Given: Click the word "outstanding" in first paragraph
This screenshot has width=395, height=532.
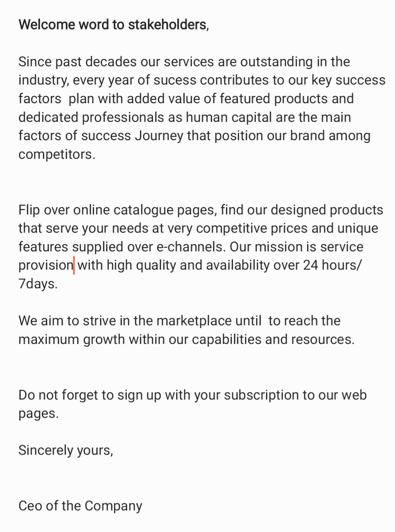Looking at the screenshot, I should pos(276,62).
